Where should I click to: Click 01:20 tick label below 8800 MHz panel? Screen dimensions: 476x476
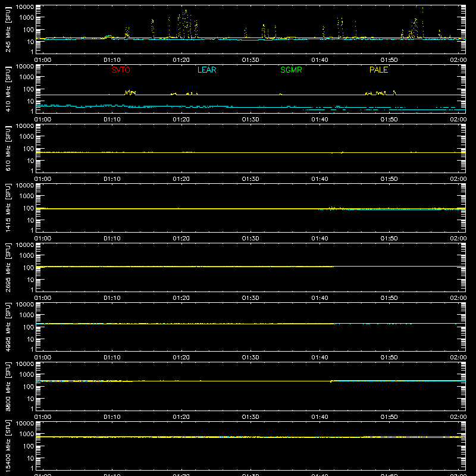[181, 417]
